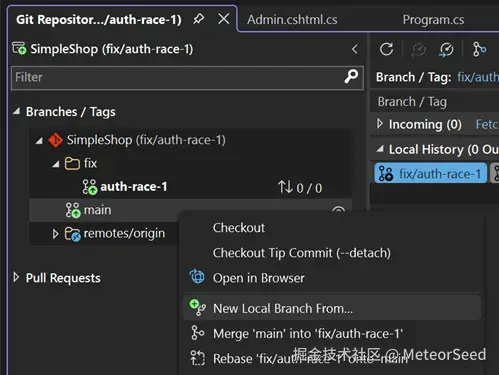Click the Branches / Tags label
The height and width of the screenshot is (375, 499).
71,112
